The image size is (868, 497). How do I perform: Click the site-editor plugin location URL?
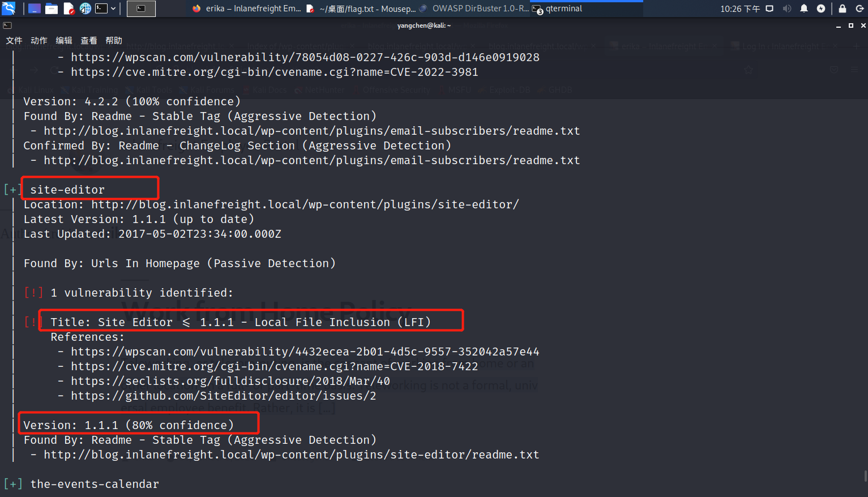point(305,204)
